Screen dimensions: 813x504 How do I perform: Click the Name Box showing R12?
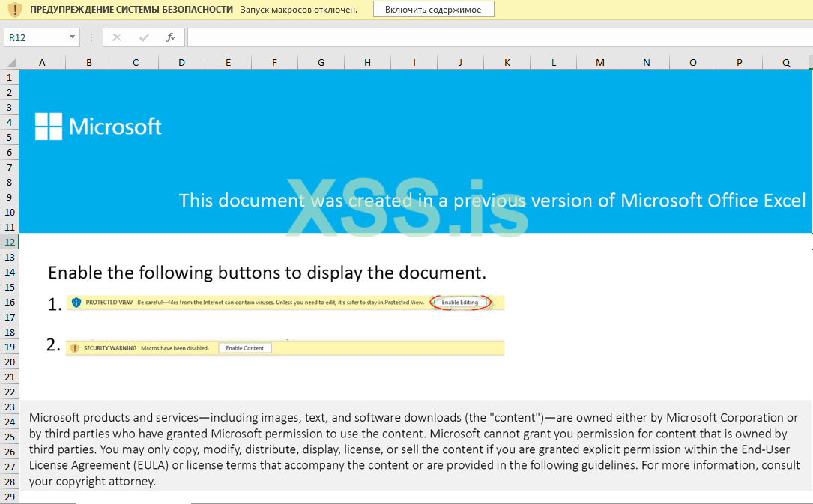tap(35, 37)
